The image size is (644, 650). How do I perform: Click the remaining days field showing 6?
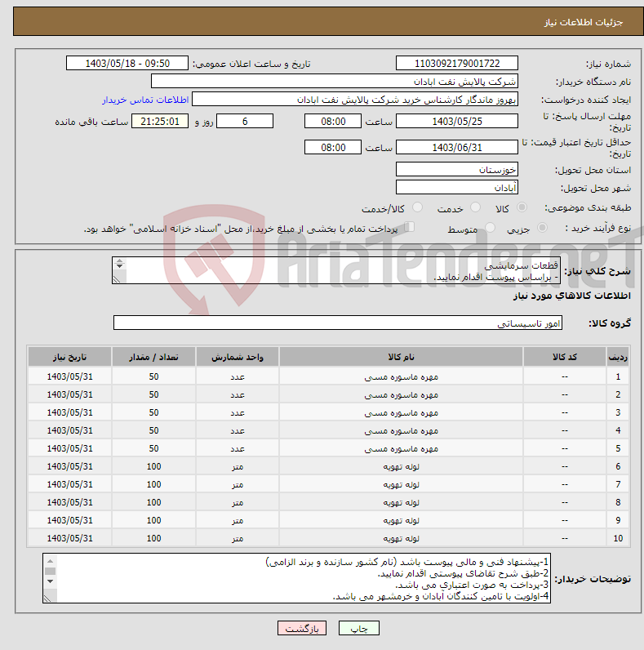pyautogui.click(x=245, y=121)
